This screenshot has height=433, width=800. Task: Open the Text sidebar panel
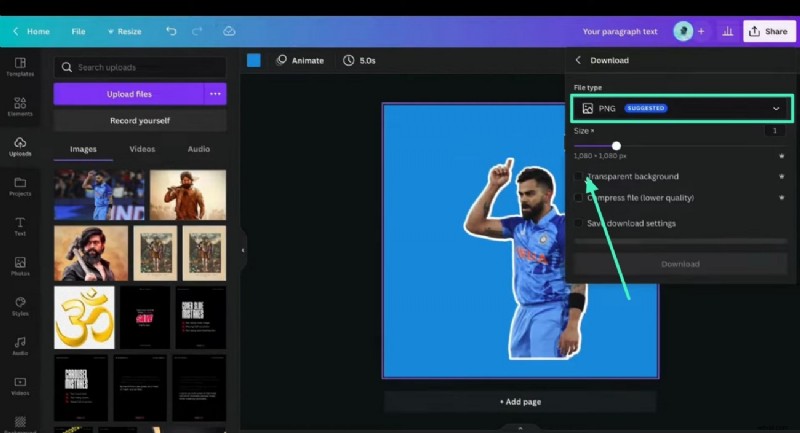point(20,226)
